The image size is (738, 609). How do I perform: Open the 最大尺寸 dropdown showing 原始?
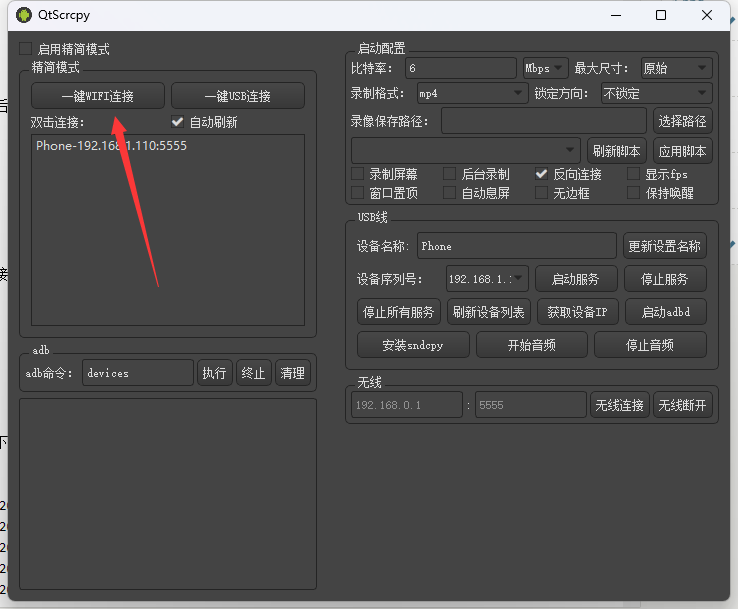676,68
